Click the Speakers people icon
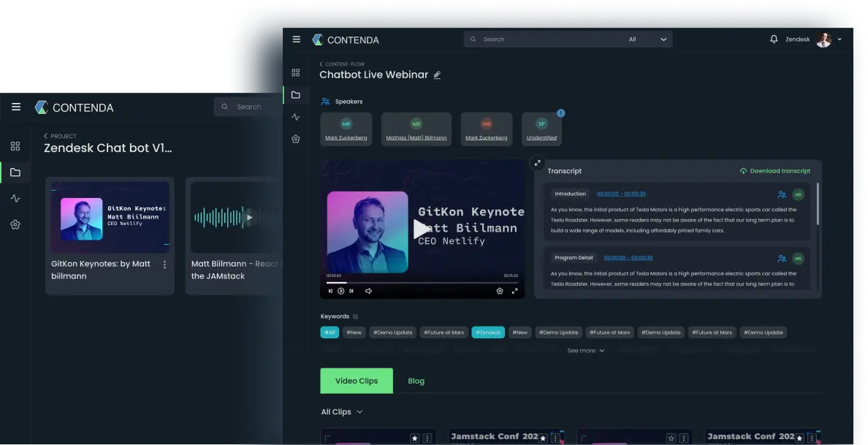 pyautogui.click(x=326, y=102)
